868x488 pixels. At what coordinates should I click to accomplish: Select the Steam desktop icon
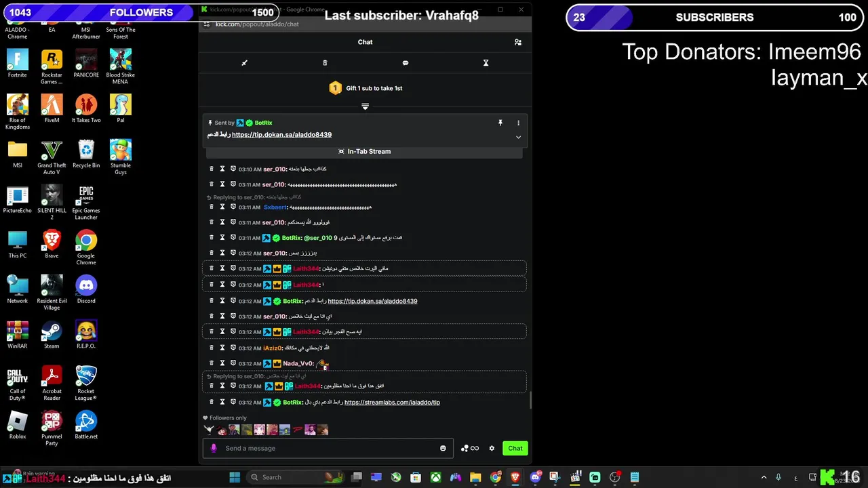coord(52,335)
